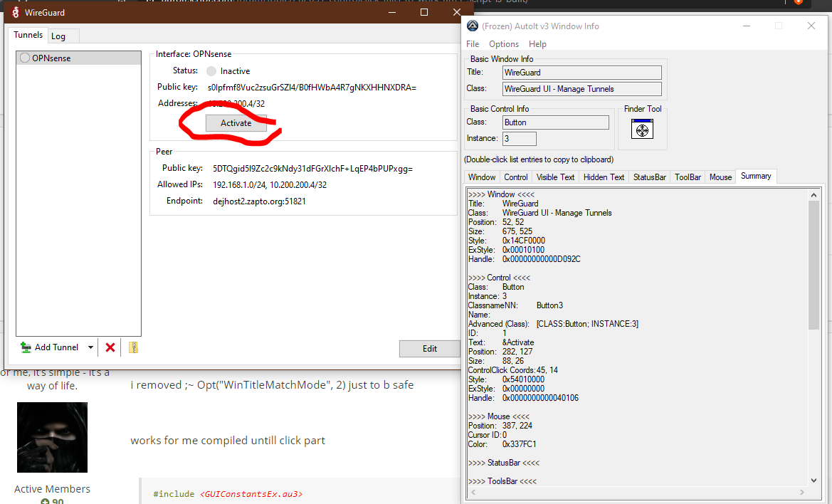
Task: Maximize the WireGuard window
Action: click(x=424, y=12)
